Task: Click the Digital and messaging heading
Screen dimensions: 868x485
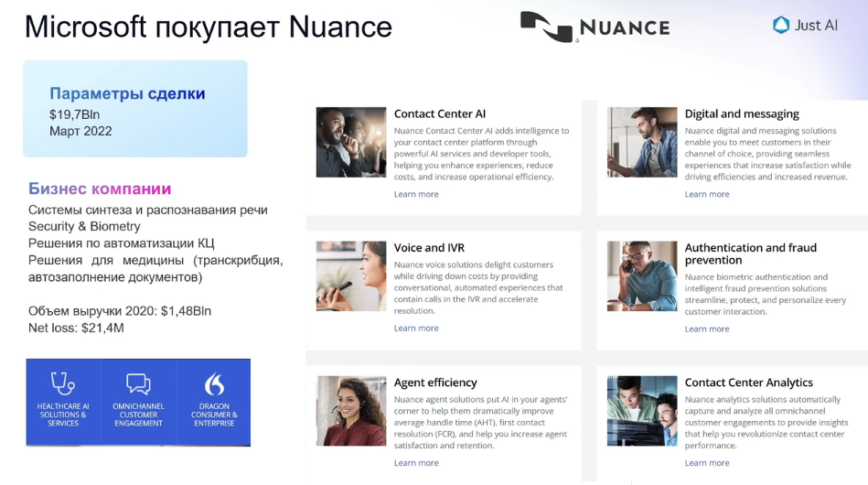Action: tap(742, 114)
